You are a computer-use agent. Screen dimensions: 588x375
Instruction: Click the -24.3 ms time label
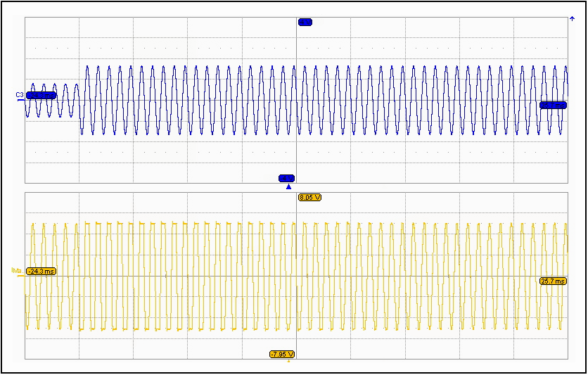point(41,271)
